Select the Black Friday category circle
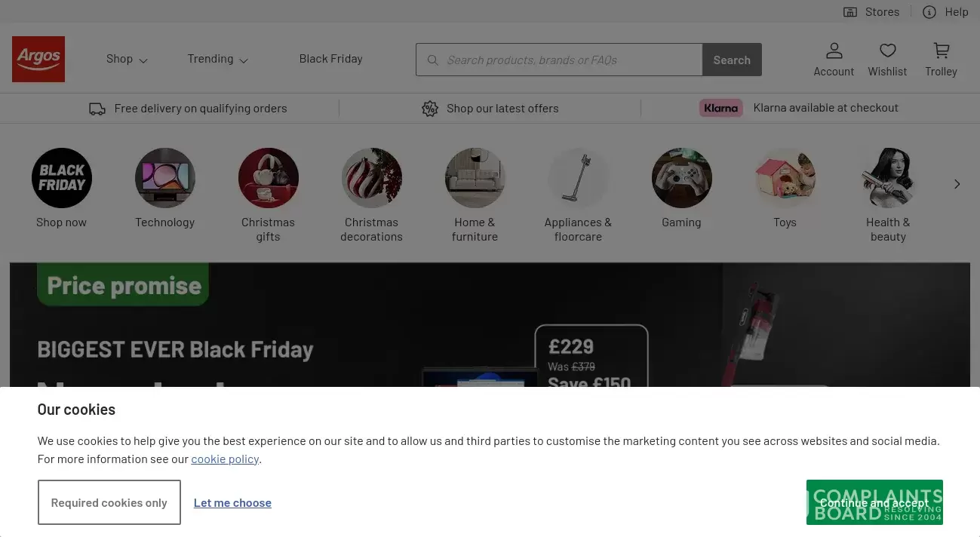Viewport: 980px width, 537px height. 62,178
